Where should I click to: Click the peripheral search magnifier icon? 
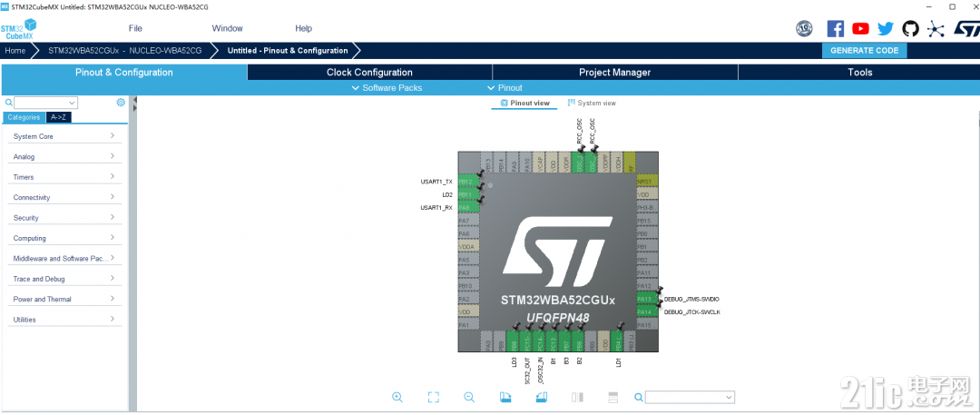click(x=9, y=103)
